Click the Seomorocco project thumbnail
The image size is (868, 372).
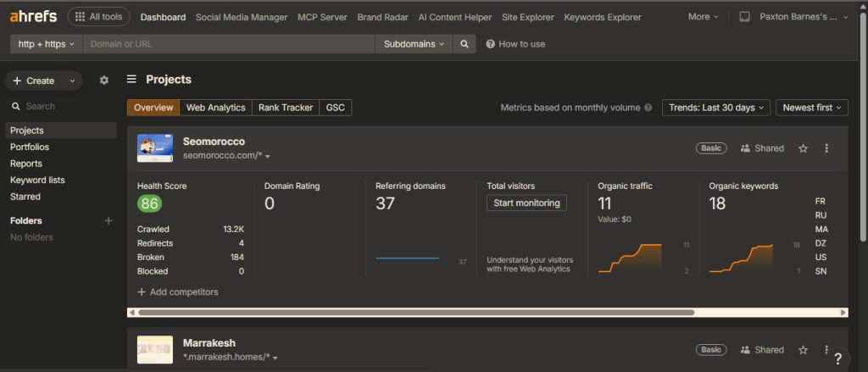(155, 148)
